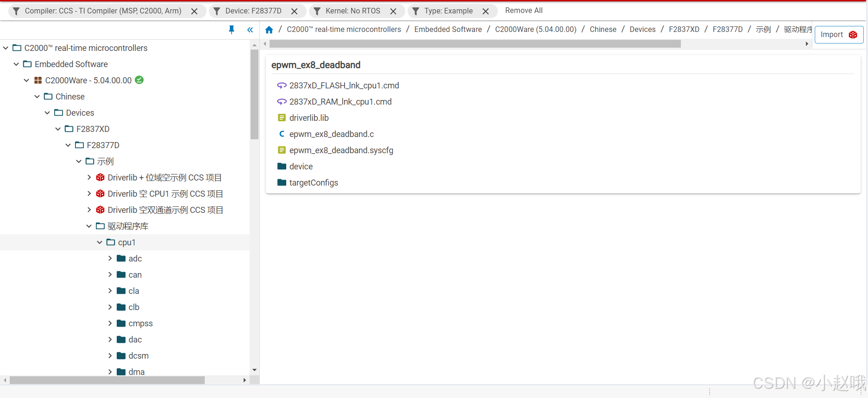The image size is (868, 398).
Task: Click the device folder icon in file list
Action: click(x=282, y=166)
